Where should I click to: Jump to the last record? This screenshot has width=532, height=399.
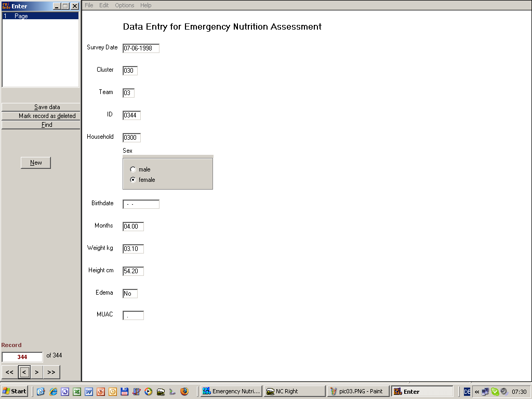[51, 372]
